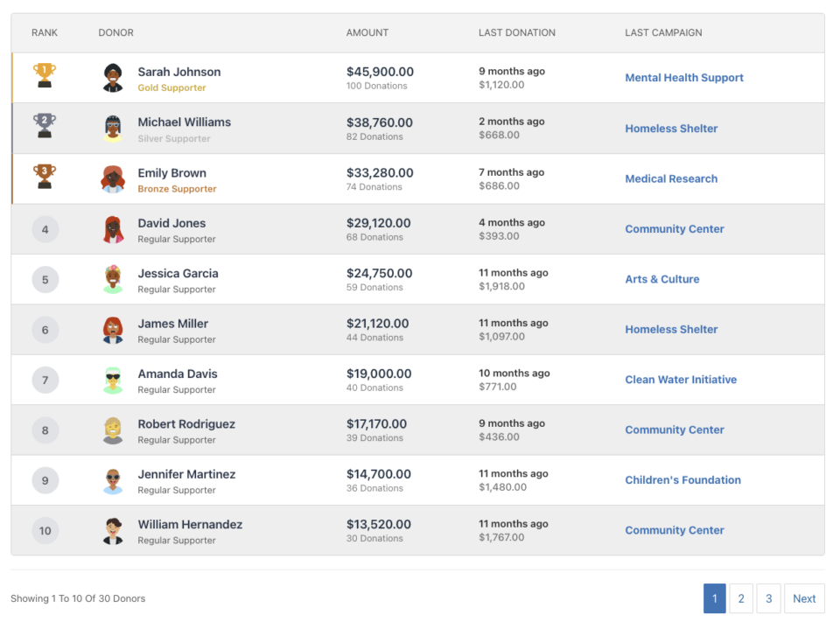Screen dimensions: 840x629
Task: Click the bronze trophy rank 3 icon
Action: tap(45, 176)
